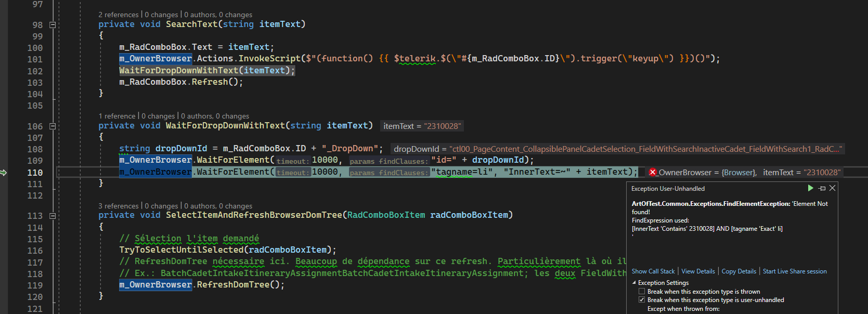Collapse the SearchText method outline

click(53, 25)
